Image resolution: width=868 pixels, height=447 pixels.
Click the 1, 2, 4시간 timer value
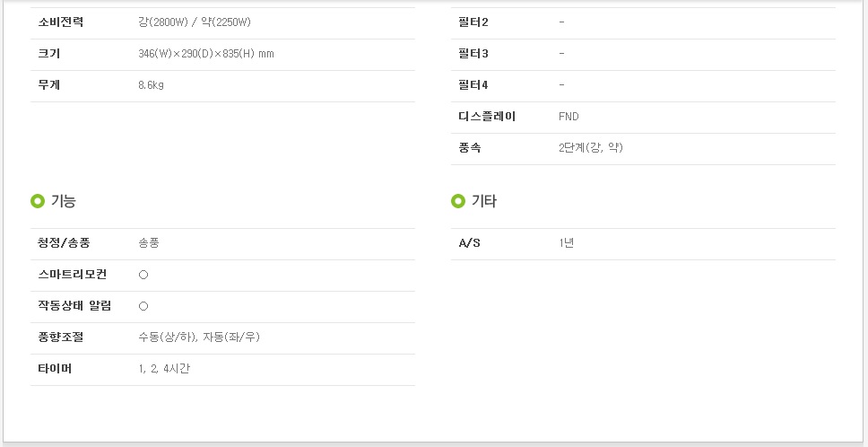point(164,369)
